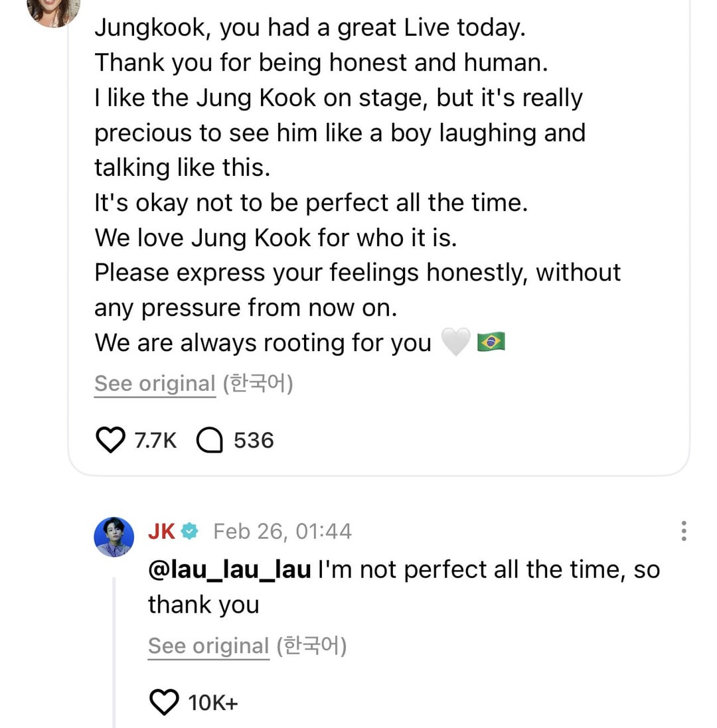
Task: Show the original Korean of the fan post
Action: pos(155,384)
